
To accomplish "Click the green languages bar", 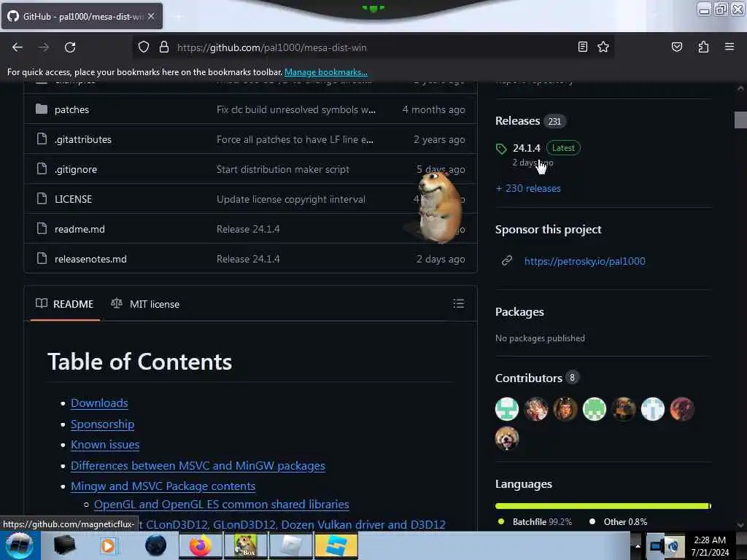I will pos(602,506).
